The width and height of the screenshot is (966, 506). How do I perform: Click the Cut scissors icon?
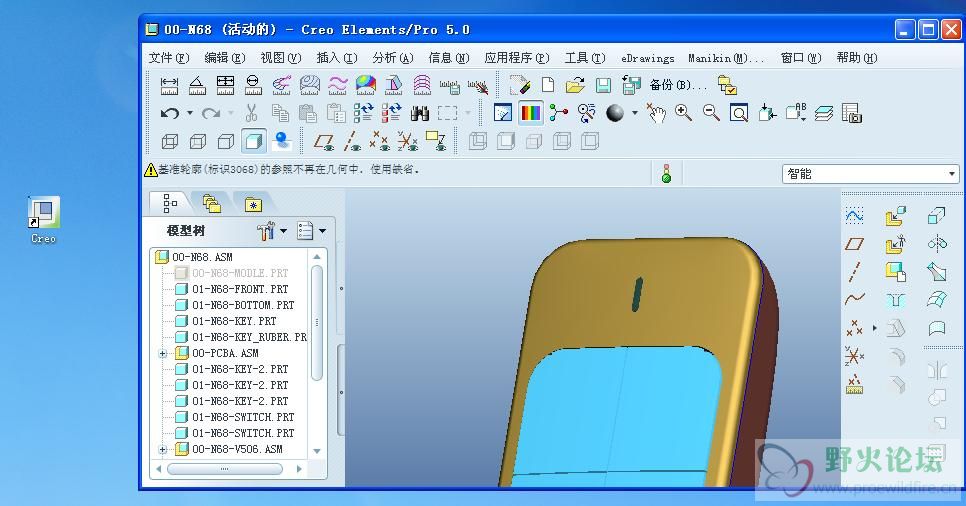(251, 113)
